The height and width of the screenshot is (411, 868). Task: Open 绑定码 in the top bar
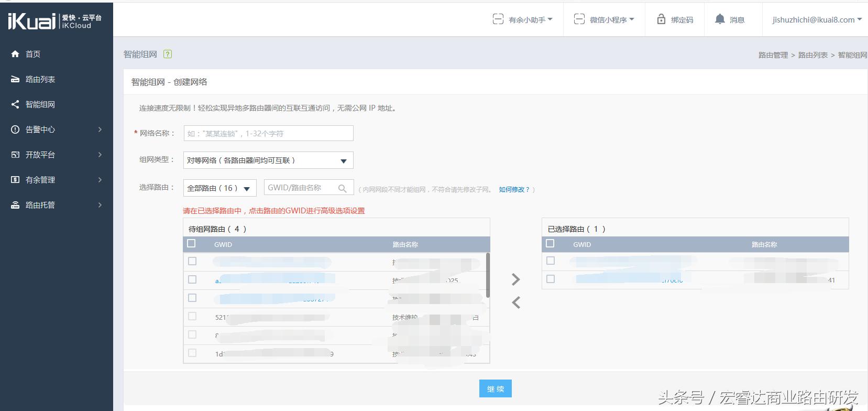(682, 20)
